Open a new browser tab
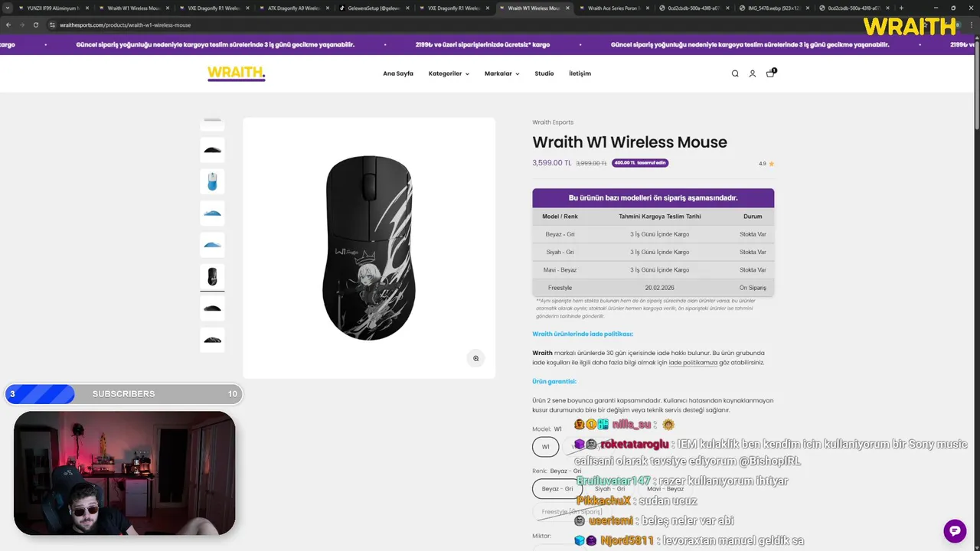This screenshot has height=551, width=980. pos(901,8)
